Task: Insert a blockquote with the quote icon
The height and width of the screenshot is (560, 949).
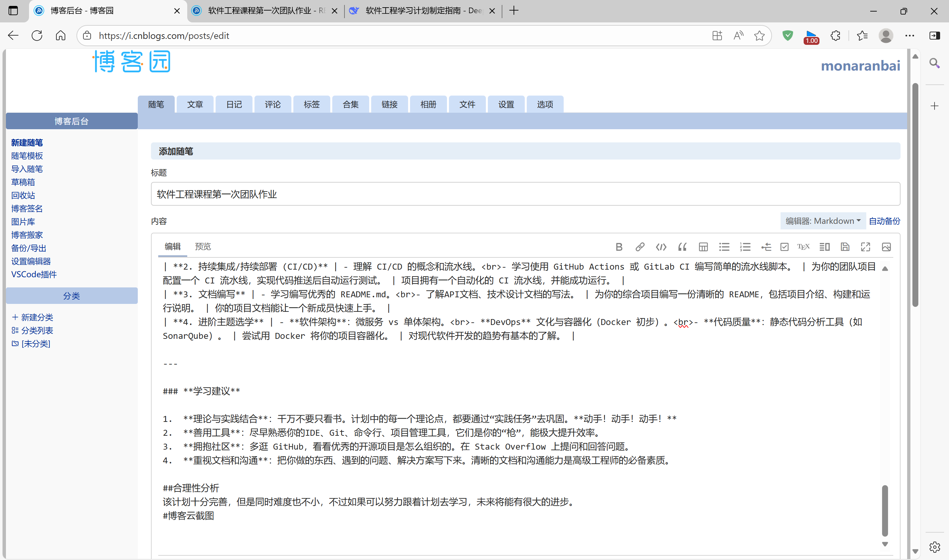Action: [x=682, y=247]
